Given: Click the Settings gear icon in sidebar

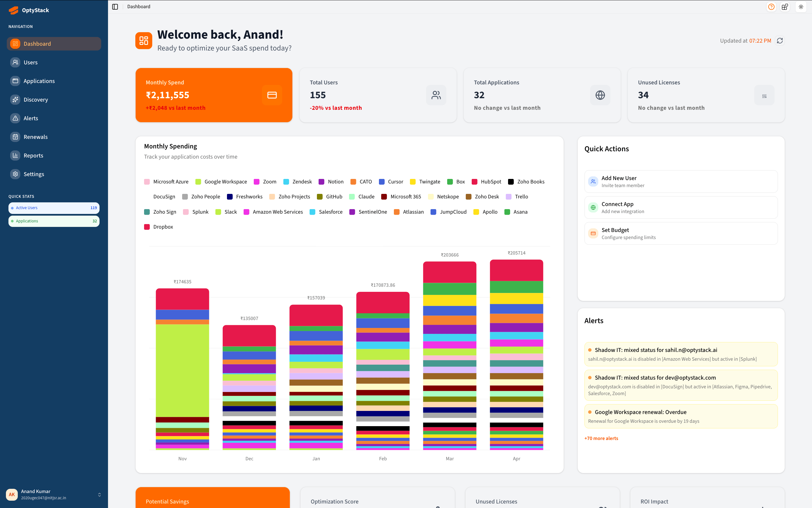Looking at the screenshot, I should 15,174.
